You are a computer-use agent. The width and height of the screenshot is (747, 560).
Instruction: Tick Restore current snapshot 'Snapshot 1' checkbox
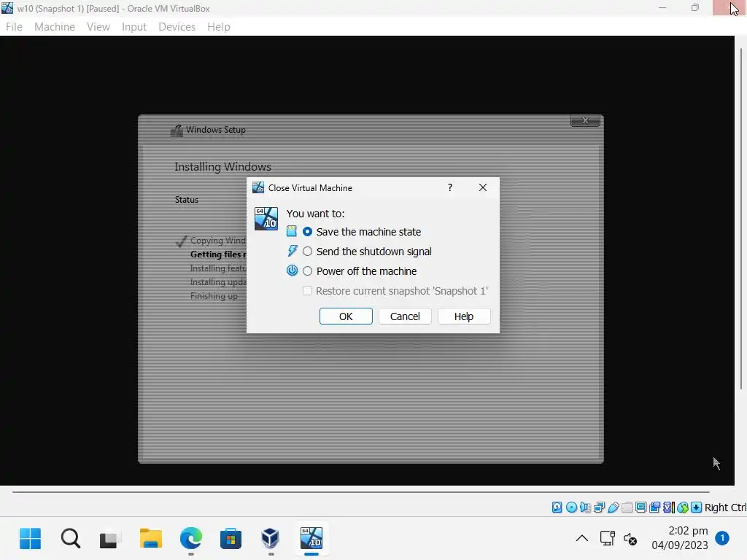pos(307,290)
